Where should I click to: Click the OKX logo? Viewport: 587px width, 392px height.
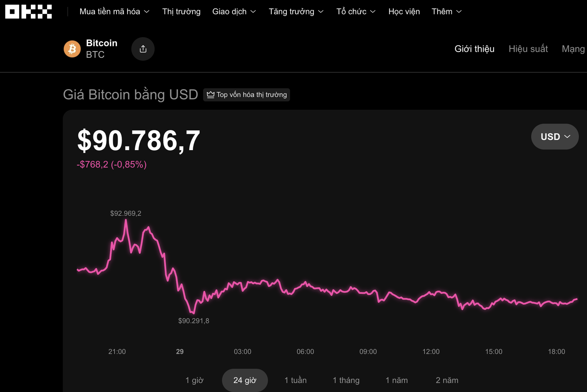pos(28,12)
